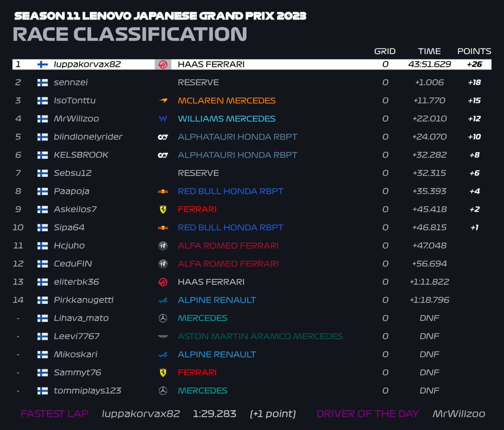Select driver name sennzei

click(x=71, y=82)
